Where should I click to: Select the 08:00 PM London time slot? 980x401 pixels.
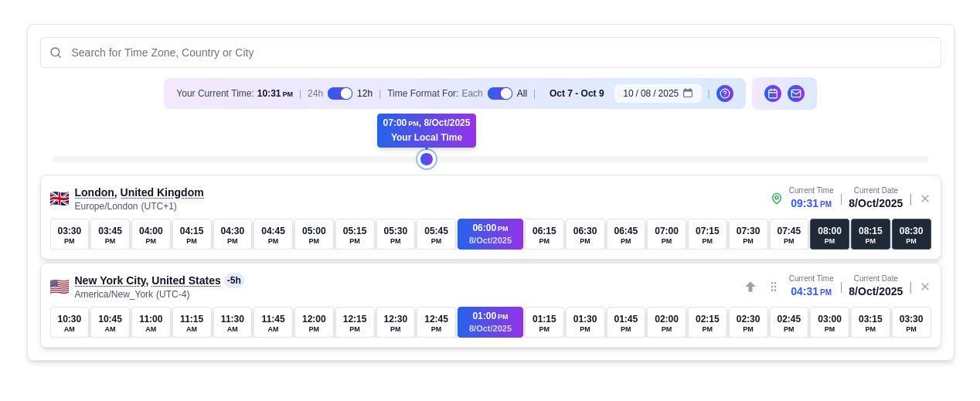[829, 234]
